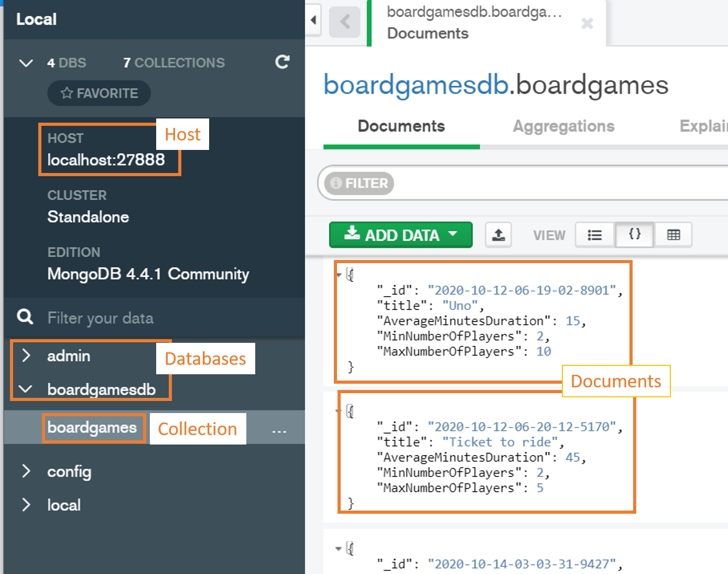Image resolution: width=728 pixels, height=574 pixels.
Task: Toggle the FAVORITE star for this connection
Action: tap(66, 93)
